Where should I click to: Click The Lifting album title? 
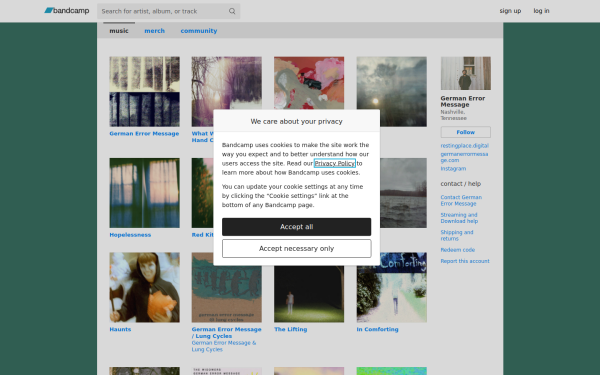[290, 329]
